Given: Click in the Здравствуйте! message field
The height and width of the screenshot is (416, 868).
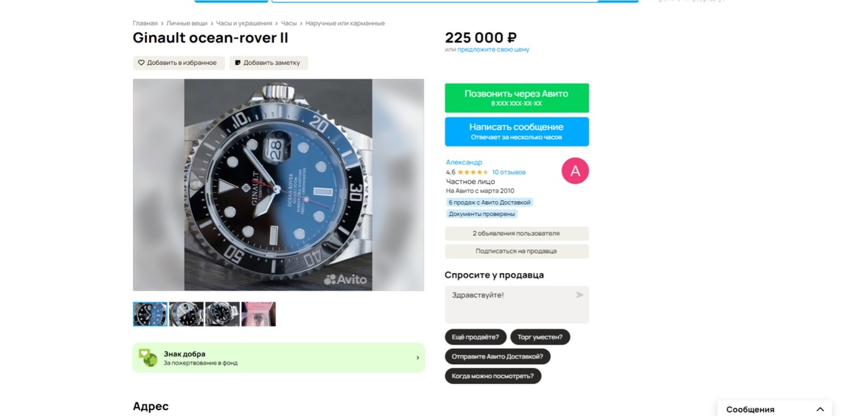Looking at the screenshot, I should (x=517, y=305).
